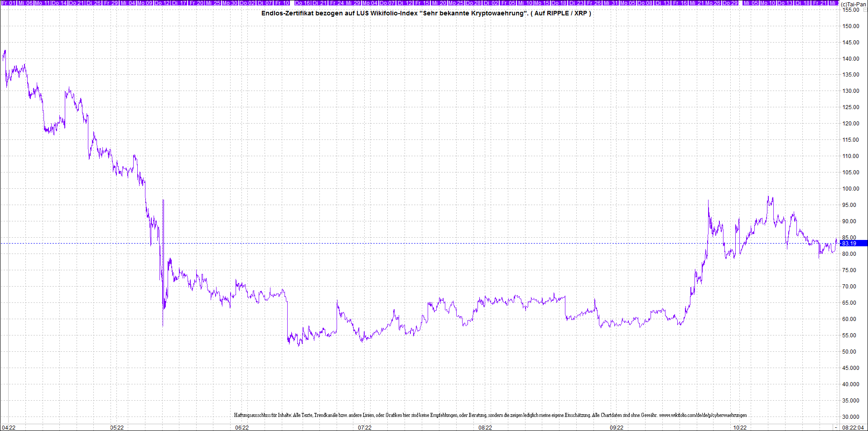Click the date header Mi 10
This screenshot has height=431, width=868.
525,3
